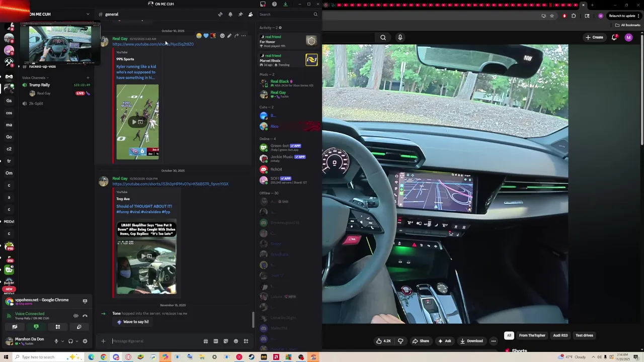The image size is (644, 362).
Task: Add channel to Voice Channels category
Action: click(x=88, y=78)
